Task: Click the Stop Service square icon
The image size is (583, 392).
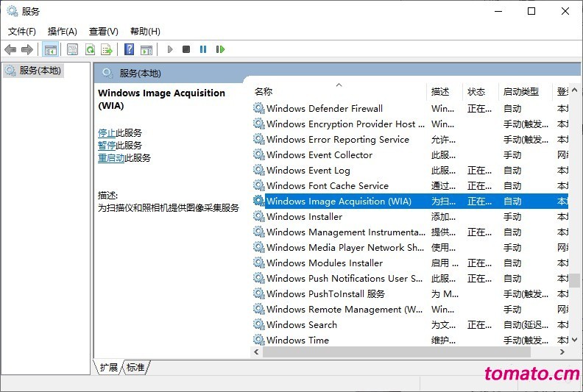Action: [x=186, y=49]
